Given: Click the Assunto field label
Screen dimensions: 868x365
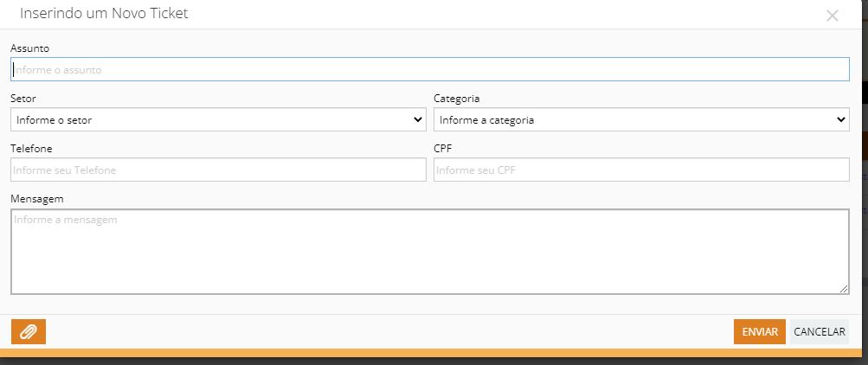Looking at the screenshot, I should (30, 48).
